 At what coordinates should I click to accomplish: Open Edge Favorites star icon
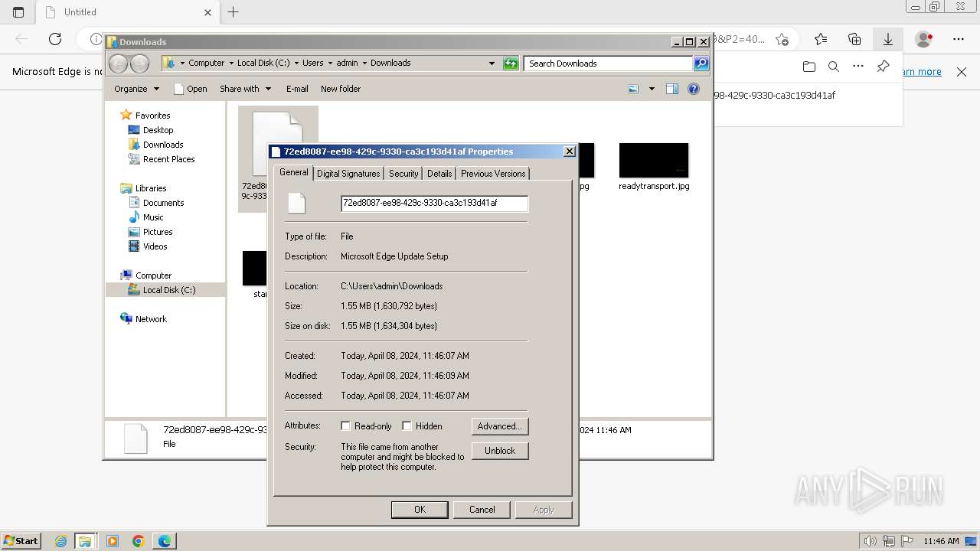point(821,39)
